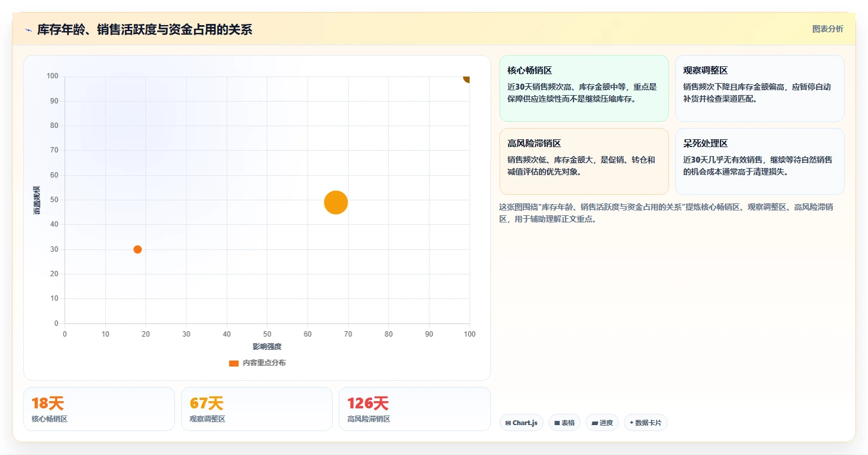868x455 pixels.
Task: Click the 影响强度 x-axis title
Action: (x=267, y=347)
